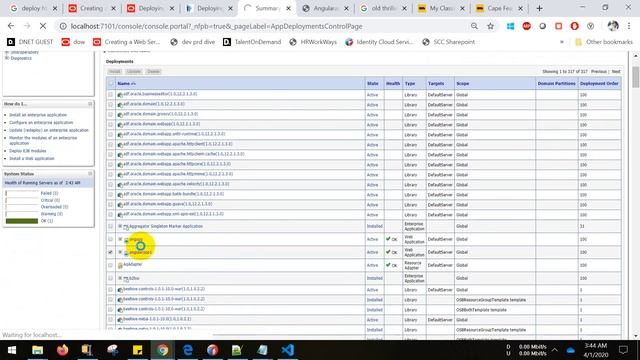This screenshot has height=360, width=640.
Task: Click the OK green health bar
Action: point(22,221)
